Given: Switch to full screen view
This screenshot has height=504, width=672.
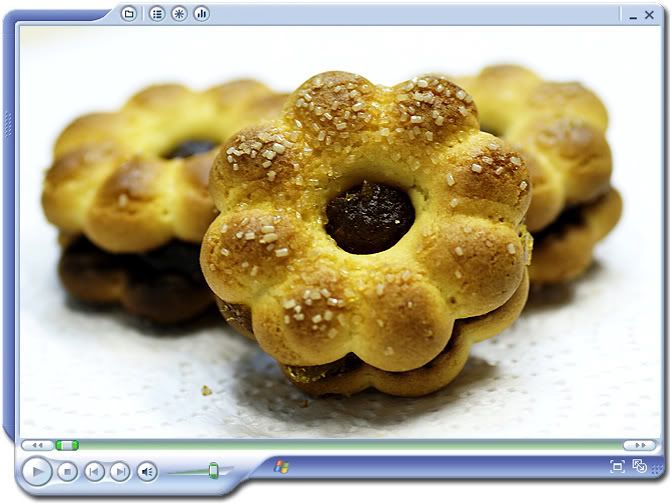Looking at the screenshot, I should pos(617,466).
